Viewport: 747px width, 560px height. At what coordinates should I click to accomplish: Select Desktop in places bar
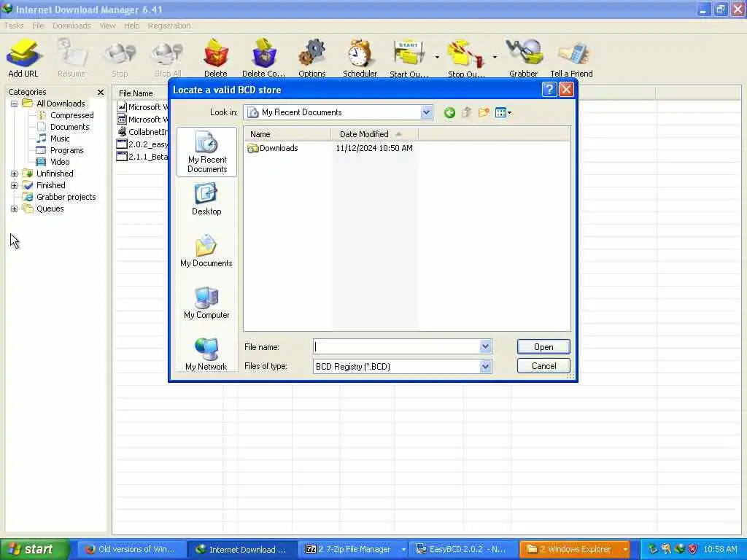(x=206, y=200)
